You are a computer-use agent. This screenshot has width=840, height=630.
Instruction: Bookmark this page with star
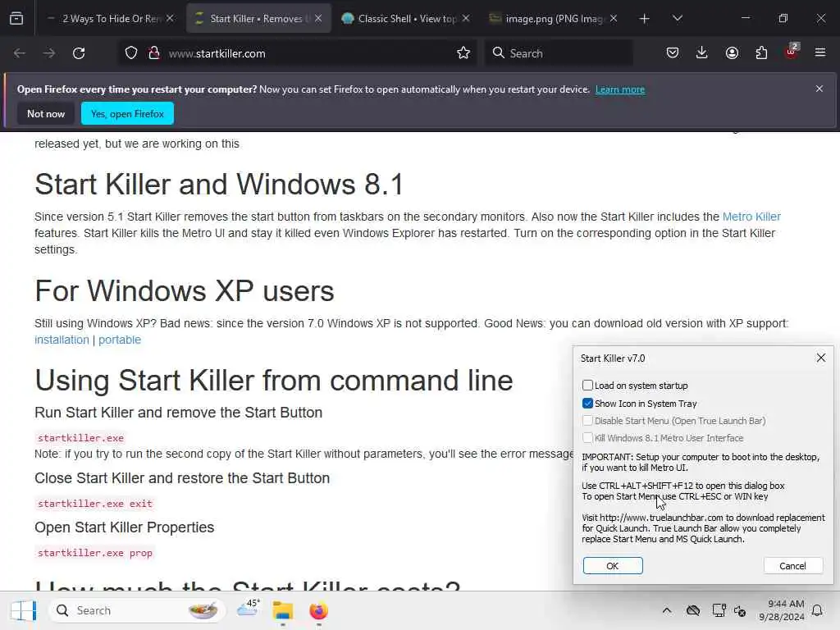463,53
